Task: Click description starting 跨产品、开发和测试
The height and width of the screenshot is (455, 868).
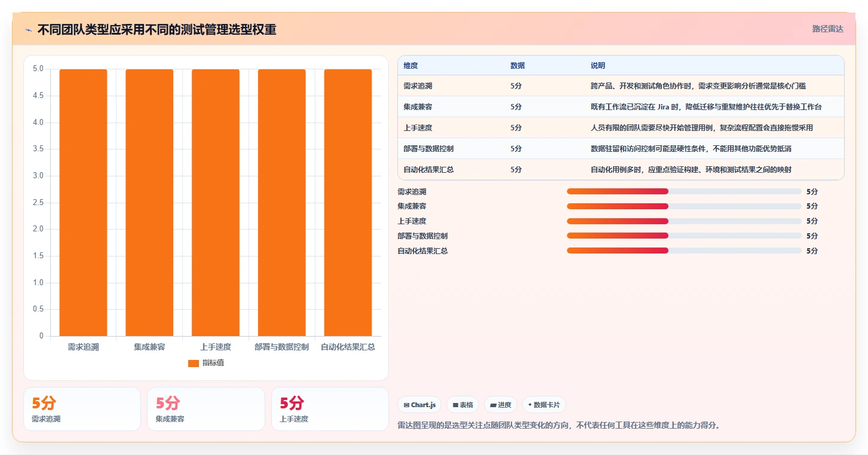Action: [698, 86]
